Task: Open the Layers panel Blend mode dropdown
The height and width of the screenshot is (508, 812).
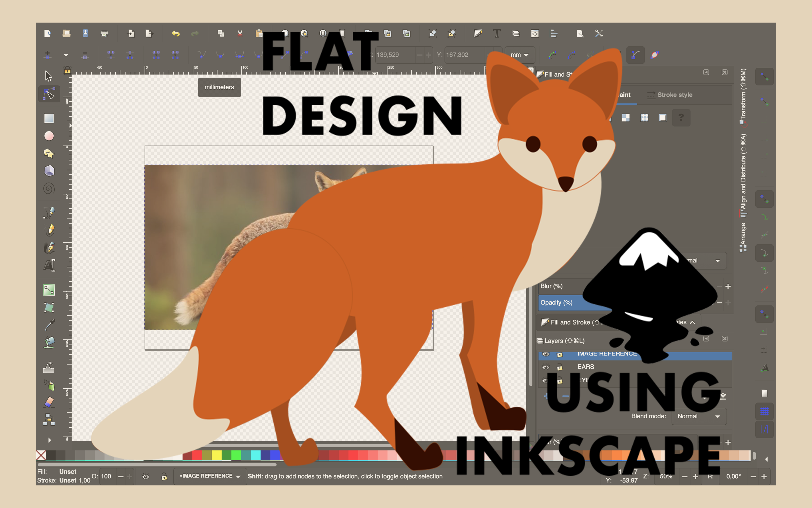Action: tap(699, 416)
